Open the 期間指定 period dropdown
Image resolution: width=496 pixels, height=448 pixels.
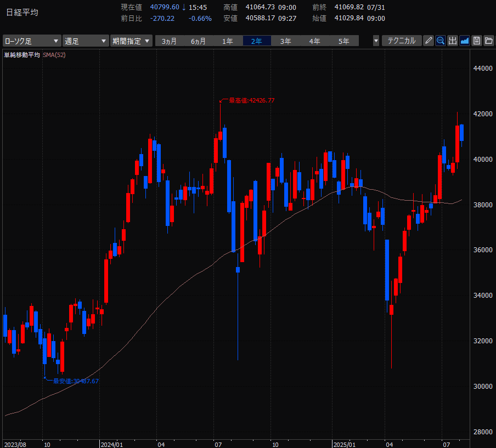click(131, 41)
